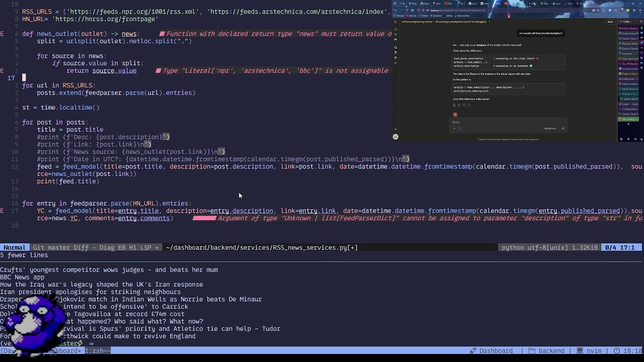
Task: Click the tmux backend folder segment
Action: pyautogui.click(x=546, y=351)
